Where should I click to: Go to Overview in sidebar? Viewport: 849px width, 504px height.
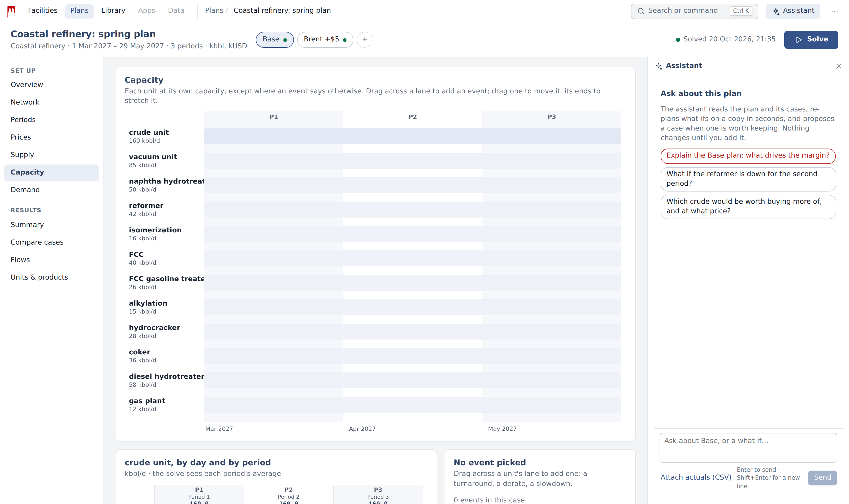pyautogui.click(x=52, y=85)
